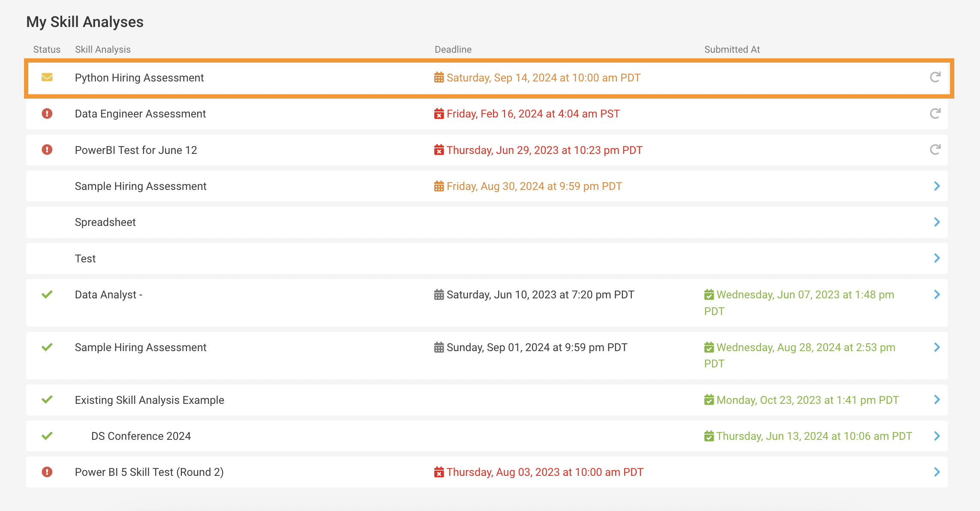Click red alert icon for Data Engineer Assessment
Screen dimensions: 980x511
tap(47, 114)
